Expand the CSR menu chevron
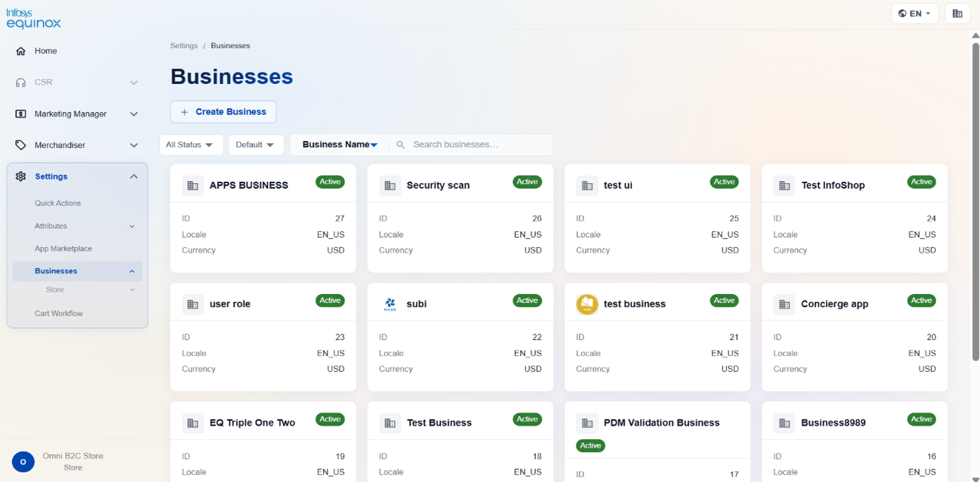This screenshot has height=482, width=980. coord(134,83)
